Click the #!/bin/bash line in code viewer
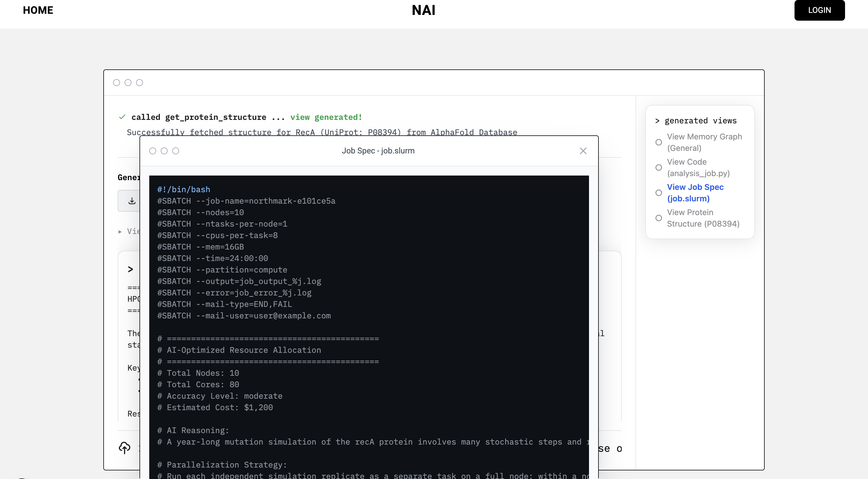The image size is (868, 479). click(184, 190)
